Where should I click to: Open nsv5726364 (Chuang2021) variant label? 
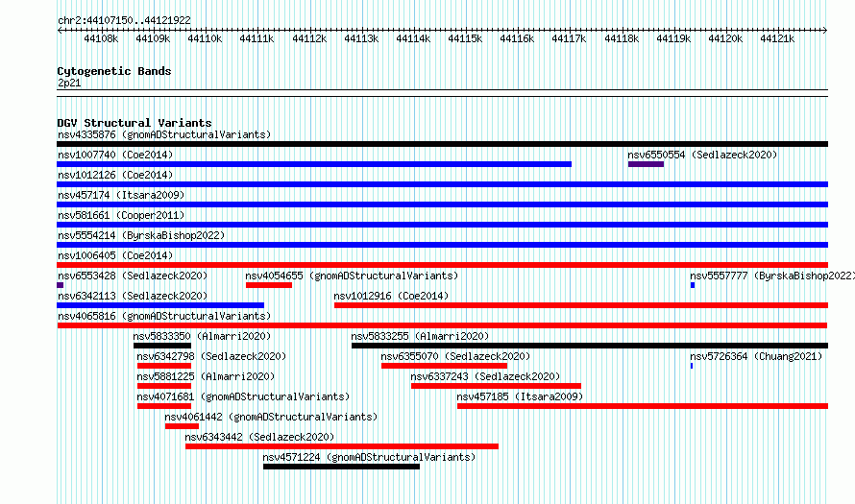click(756, 356)
